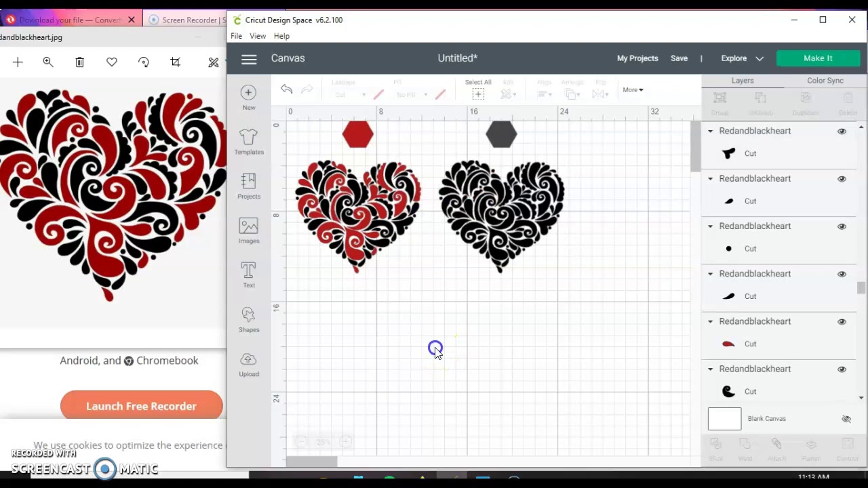Hide the first Redandblackheart layer via eye icon
Viewport: 868px width, 488px height.
(x=842, y=131)
